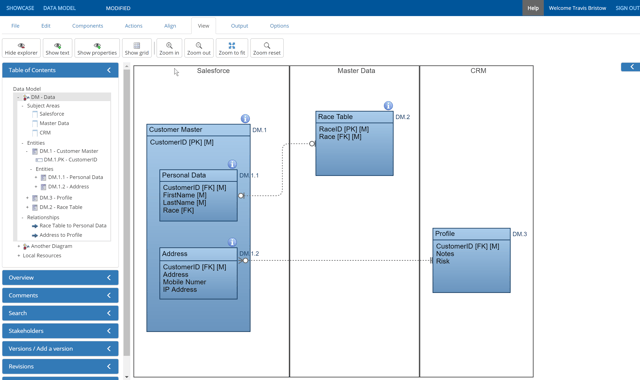Viewport: 640px width, 380px height.
Task: Open info icon above Race Table entity
Action: click(x=388, y=106)
